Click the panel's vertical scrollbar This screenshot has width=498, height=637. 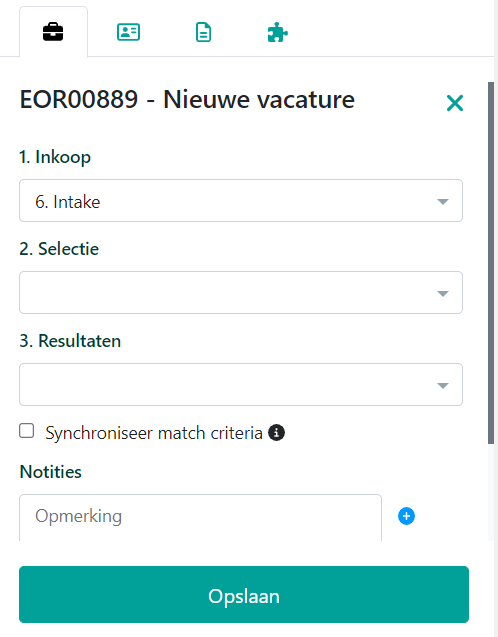(491, 263)
